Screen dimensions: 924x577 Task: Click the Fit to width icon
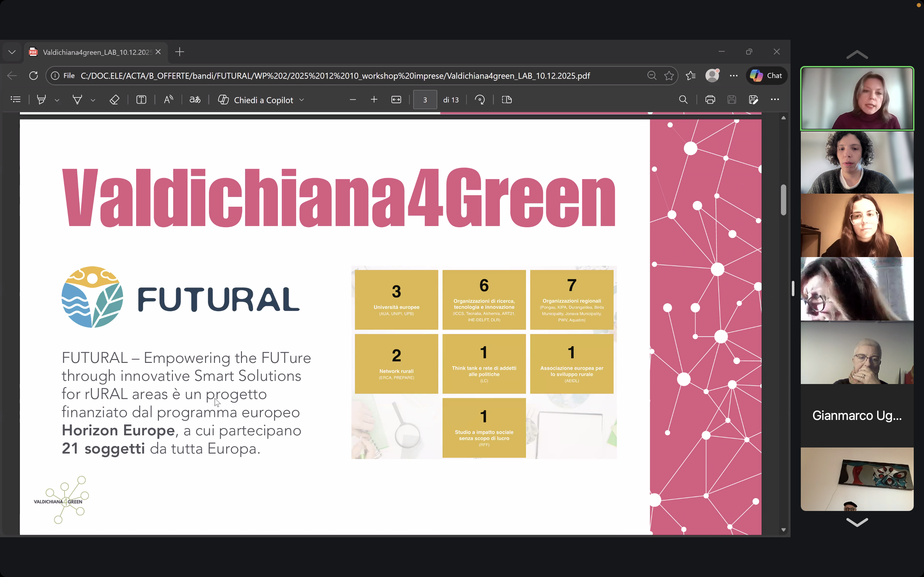(x=396, y=100)
